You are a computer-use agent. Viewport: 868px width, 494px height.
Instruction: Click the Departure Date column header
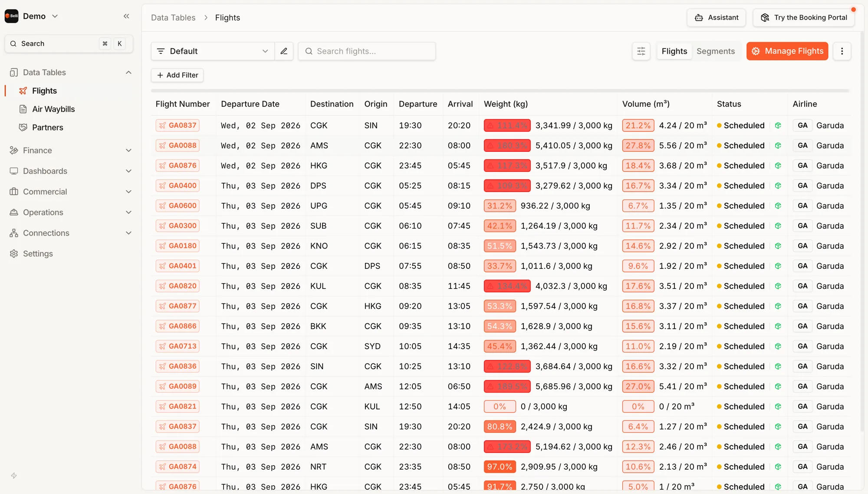(x=250, y=104)
